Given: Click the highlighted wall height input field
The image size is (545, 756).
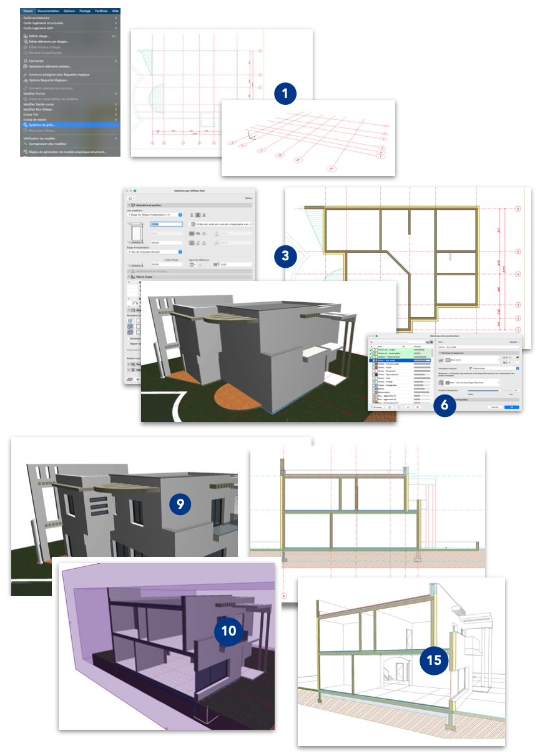Looking at the screenshot, I should click(166, 223).
